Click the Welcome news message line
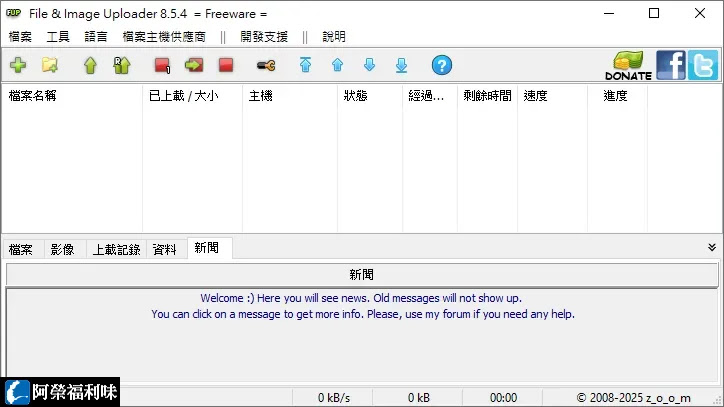 [361, 298]
